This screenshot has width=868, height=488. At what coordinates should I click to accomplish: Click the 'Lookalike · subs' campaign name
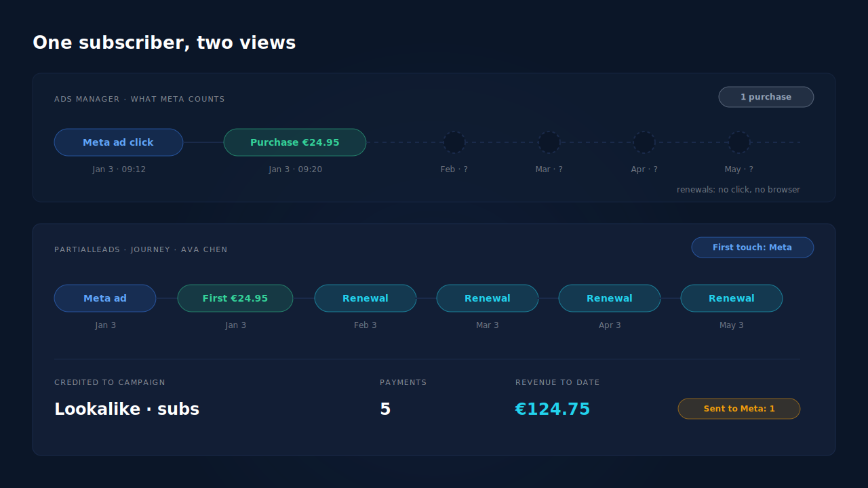pyautogui.click(x=127, y=409)
